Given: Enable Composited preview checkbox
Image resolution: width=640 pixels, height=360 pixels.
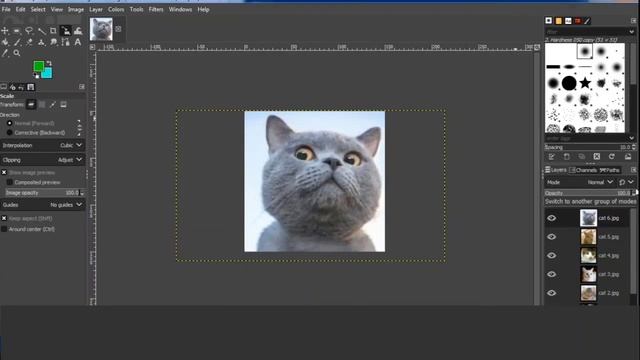Looking at the screenshot, I should (x=9, y=182).
